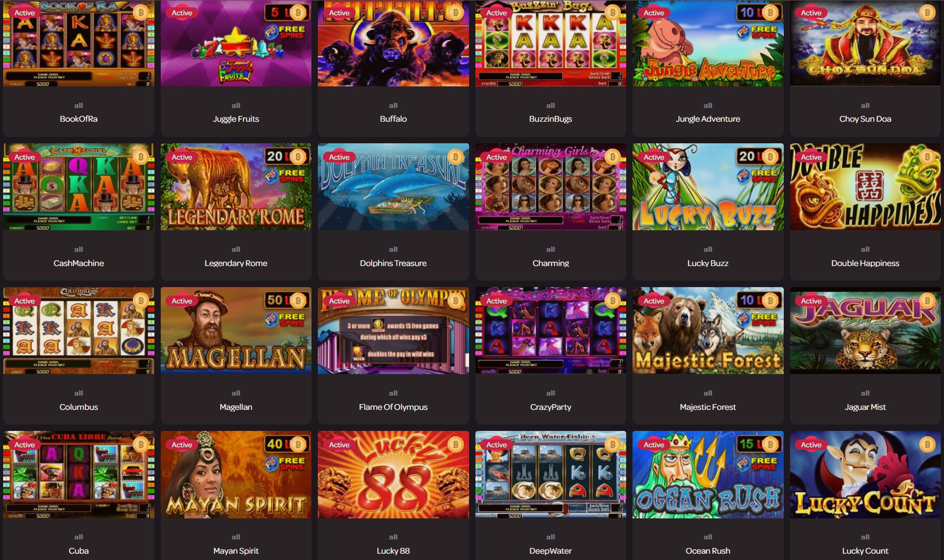The image size is (944, 560).
Task: Click the Bitcoin icon on Buffalo tile
Action: click(455, 13)
